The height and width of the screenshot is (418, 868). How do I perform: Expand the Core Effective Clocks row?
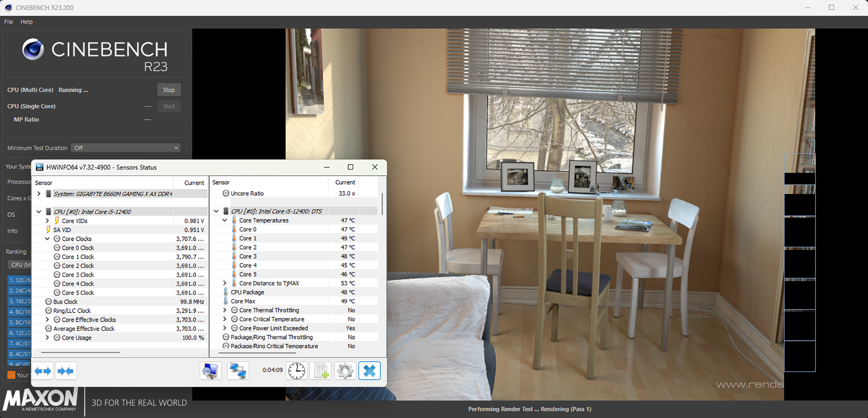click(47, 320)
